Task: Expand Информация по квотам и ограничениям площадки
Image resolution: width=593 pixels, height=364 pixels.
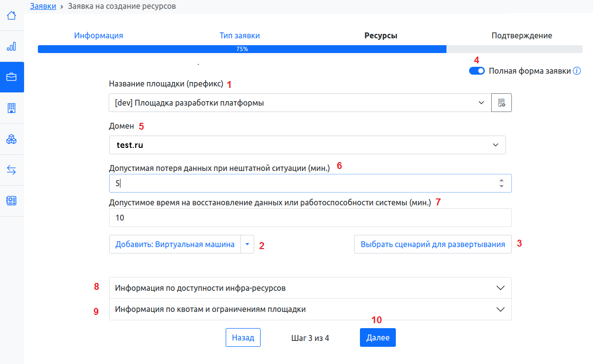Action: [310, 309]
